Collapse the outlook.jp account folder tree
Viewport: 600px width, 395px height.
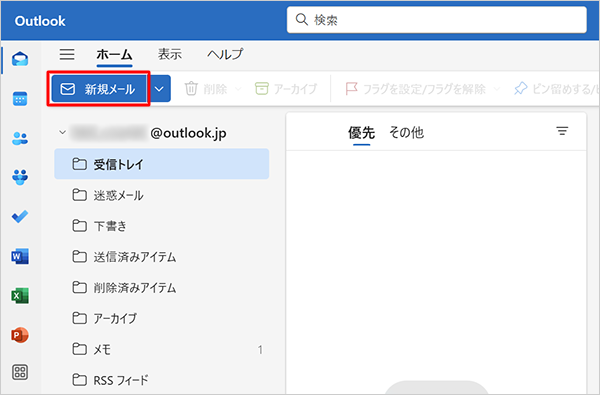click(62, 132)
